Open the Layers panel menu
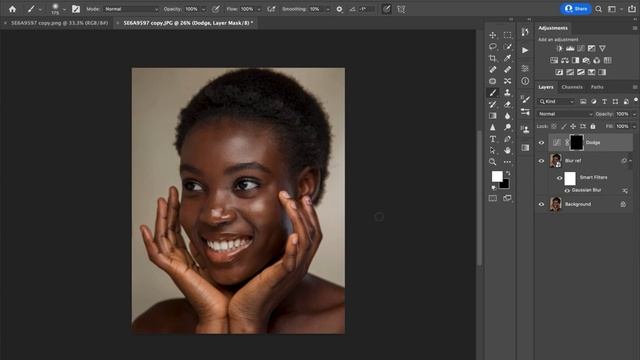 point(635,87)
